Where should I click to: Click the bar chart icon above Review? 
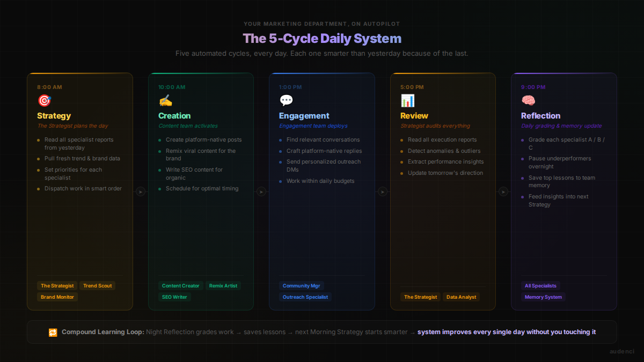click(407, 100)
